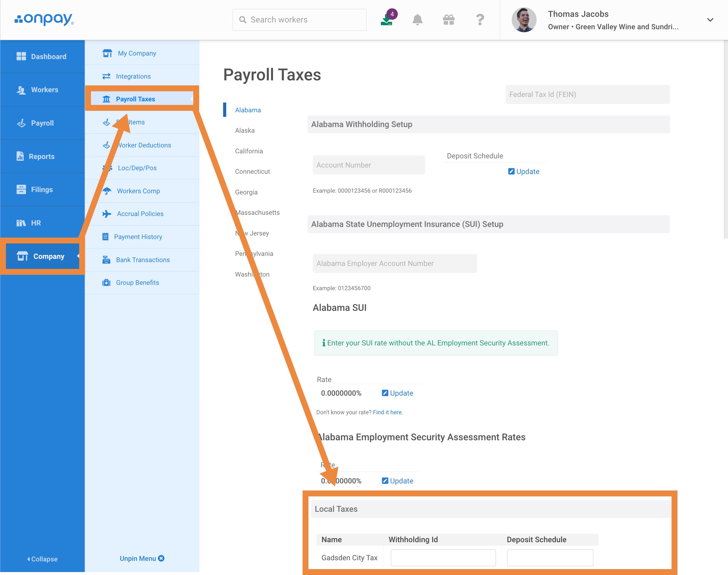Click the Payroll Taxes bank icon
Viewport: 728px width, 575px height.
pos(106,99)
